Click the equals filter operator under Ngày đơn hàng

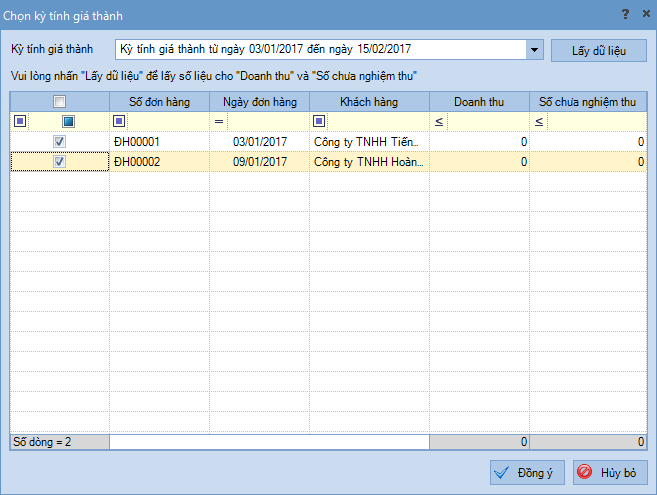[218, 121]
